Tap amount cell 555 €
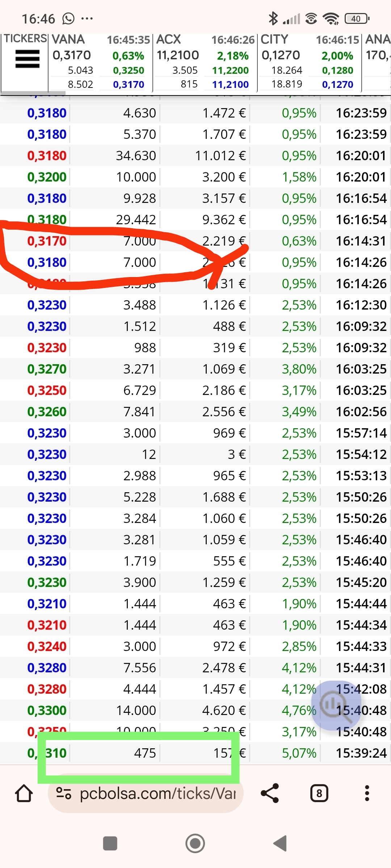 pyautogui.click(x=230, y=561)
